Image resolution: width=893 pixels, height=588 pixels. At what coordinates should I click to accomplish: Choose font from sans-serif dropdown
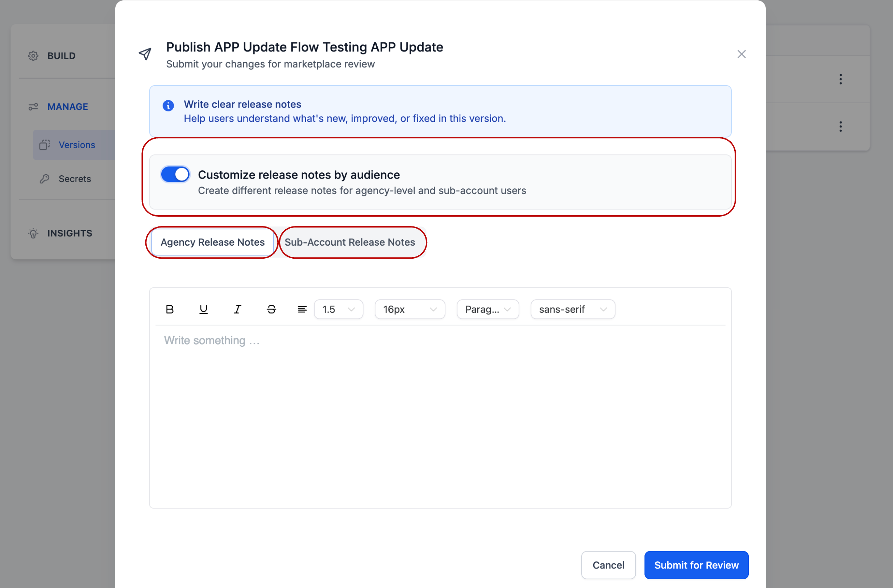[x=572, y=309]
